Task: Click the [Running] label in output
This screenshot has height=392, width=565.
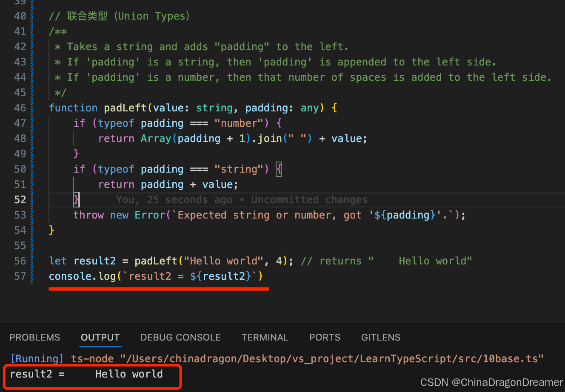Action: point(37,358)
